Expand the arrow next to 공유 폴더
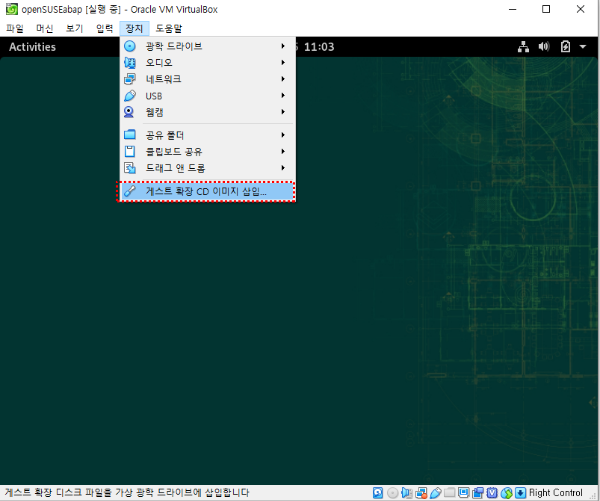 click(283, 135)
